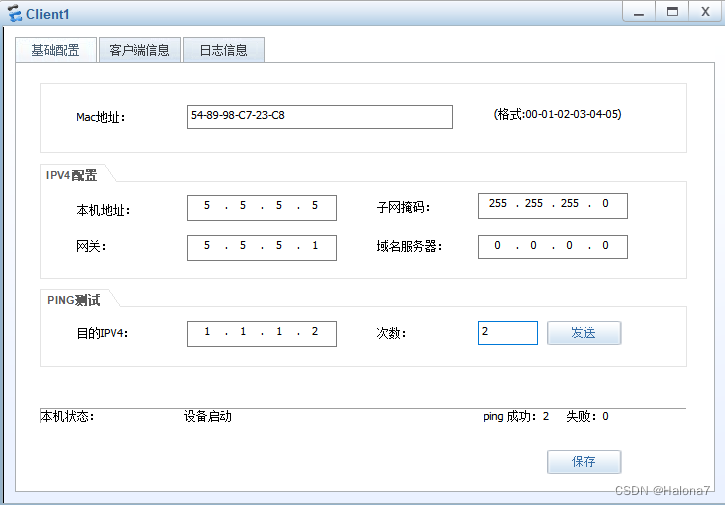Click the '失败: 0' status text
This screenshot has width=725, height=505.
(587, 417)
